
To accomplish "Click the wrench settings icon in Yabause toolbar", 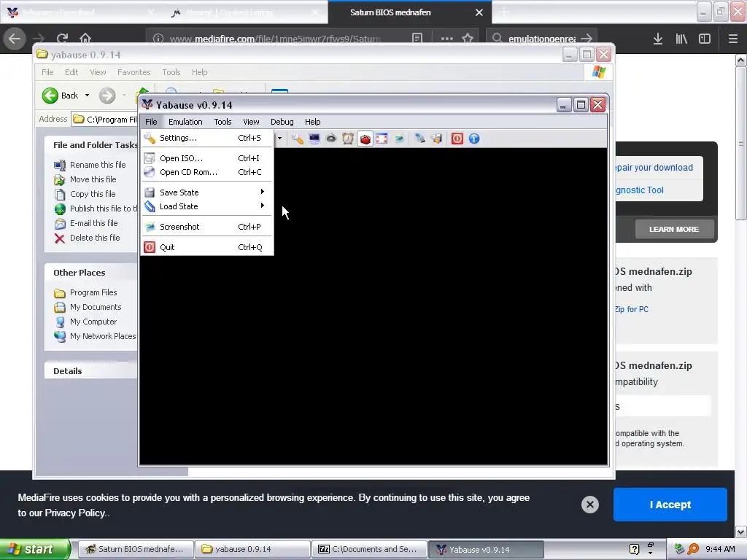I will click(298, 139).
